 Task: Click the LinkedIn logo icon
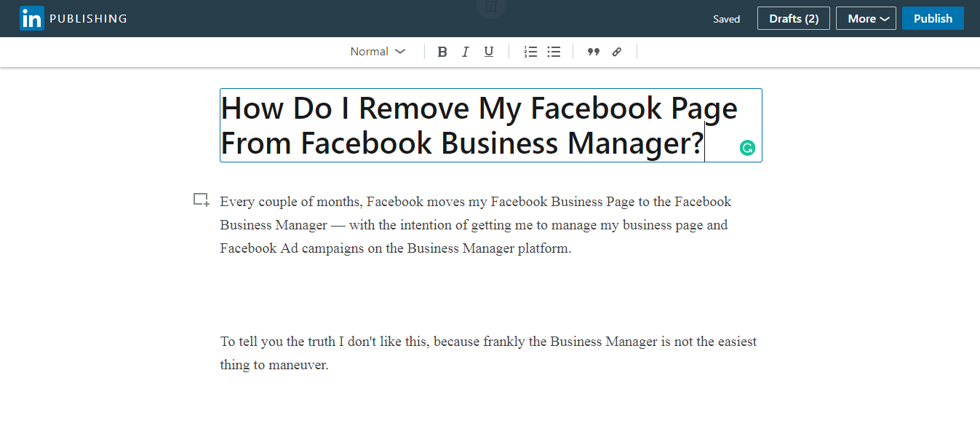(x=32, y=18)
